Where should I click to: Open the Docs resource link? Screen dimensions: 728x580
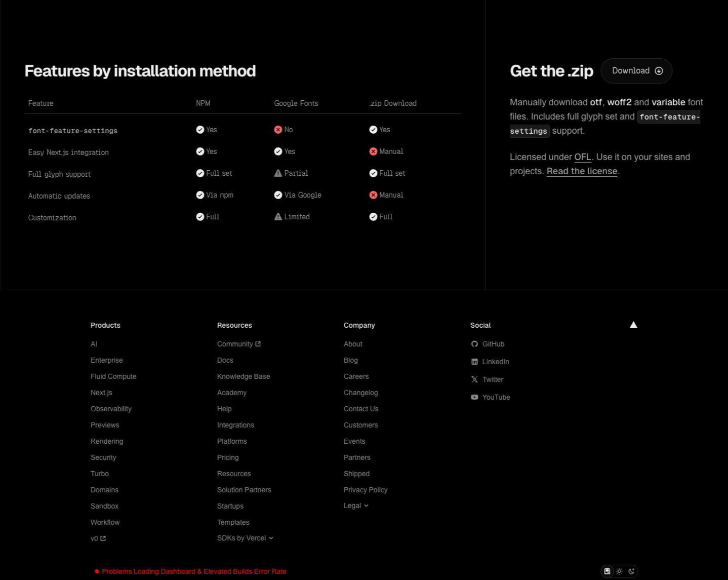click(x=225, y=360)
